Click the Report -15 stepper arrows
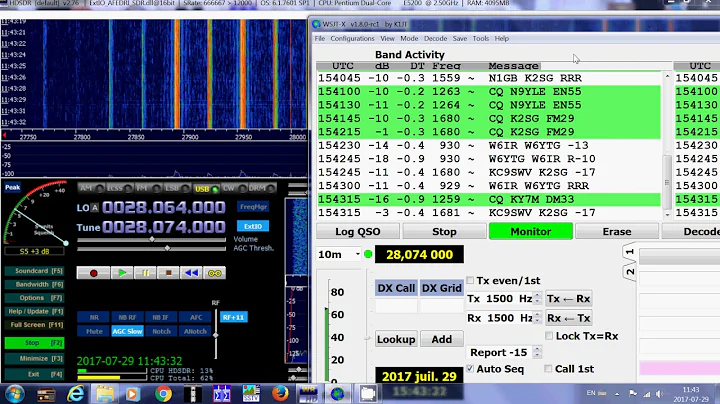The image size is (720, 404). coord(537,352)
